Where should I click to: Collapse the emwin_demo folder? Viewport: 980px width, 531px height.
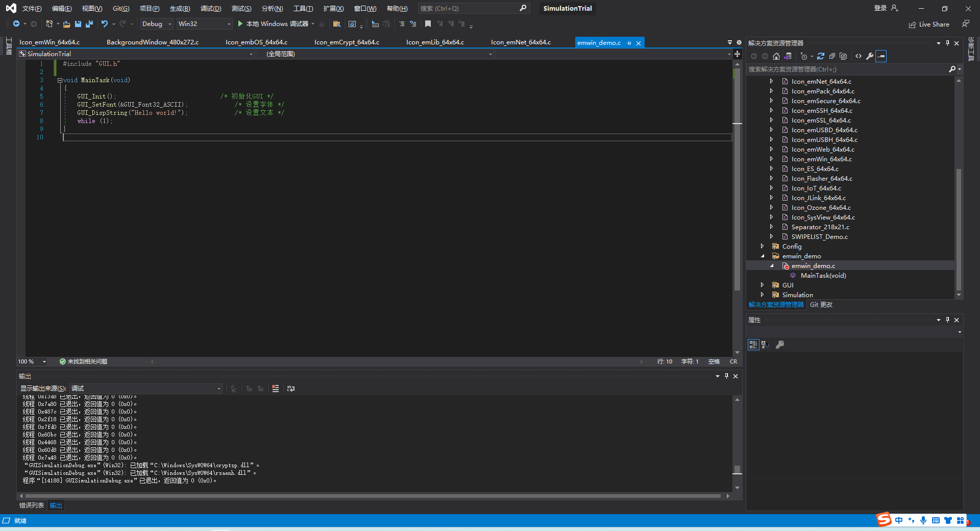[762, 256]
